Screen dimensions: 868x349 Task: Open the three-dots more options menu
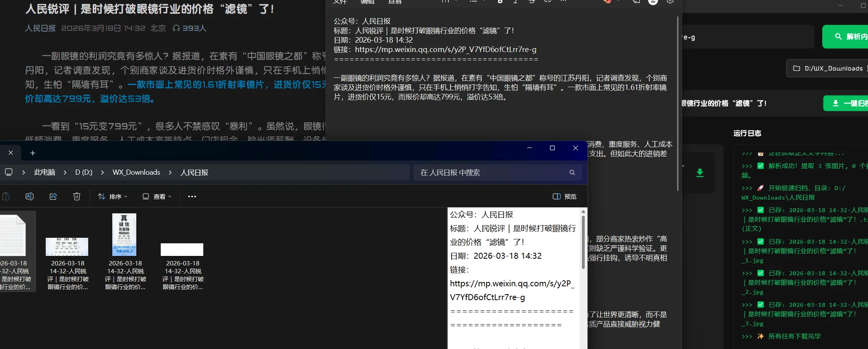192,196
